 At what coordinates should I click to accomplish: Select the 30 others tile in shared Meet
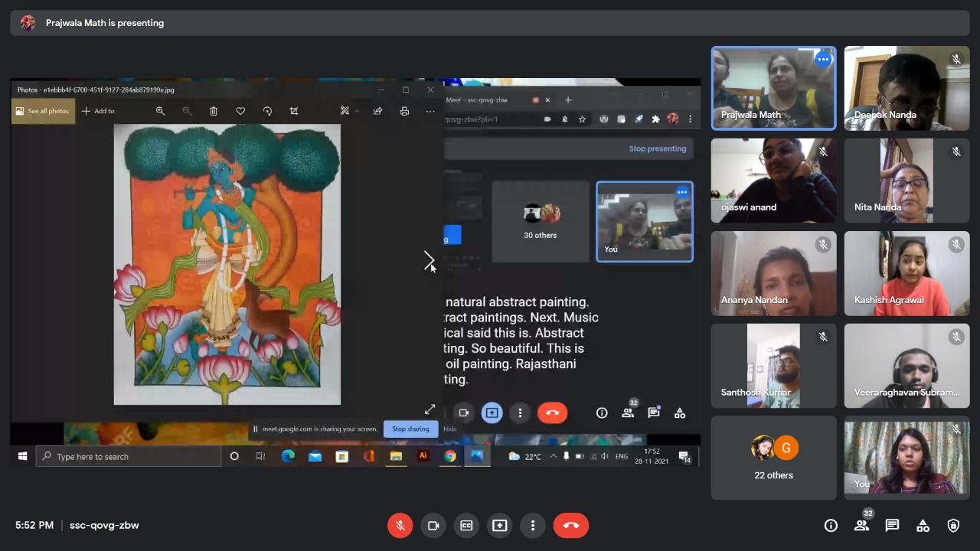pyautogui.click(x=541, y=222)
